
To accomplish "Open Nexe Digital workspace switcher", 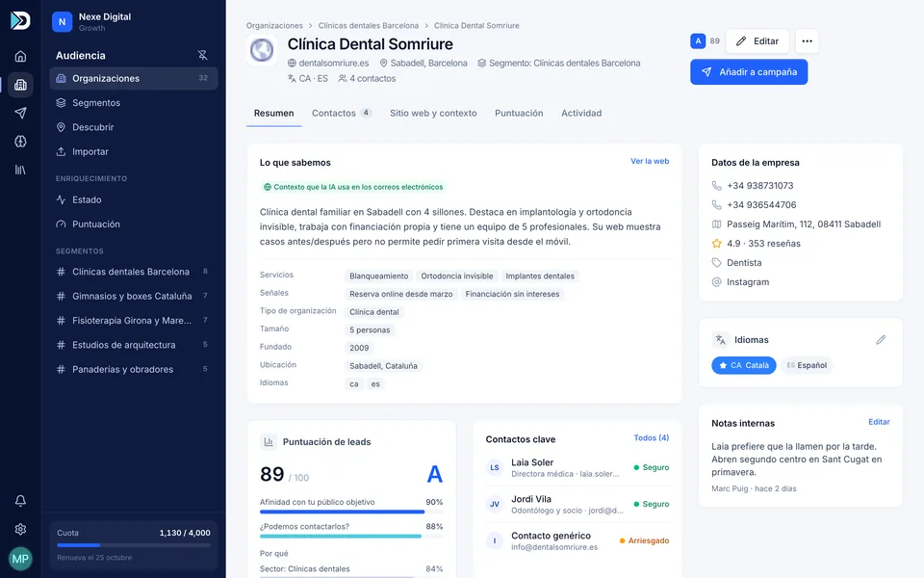I will [92, 22].
